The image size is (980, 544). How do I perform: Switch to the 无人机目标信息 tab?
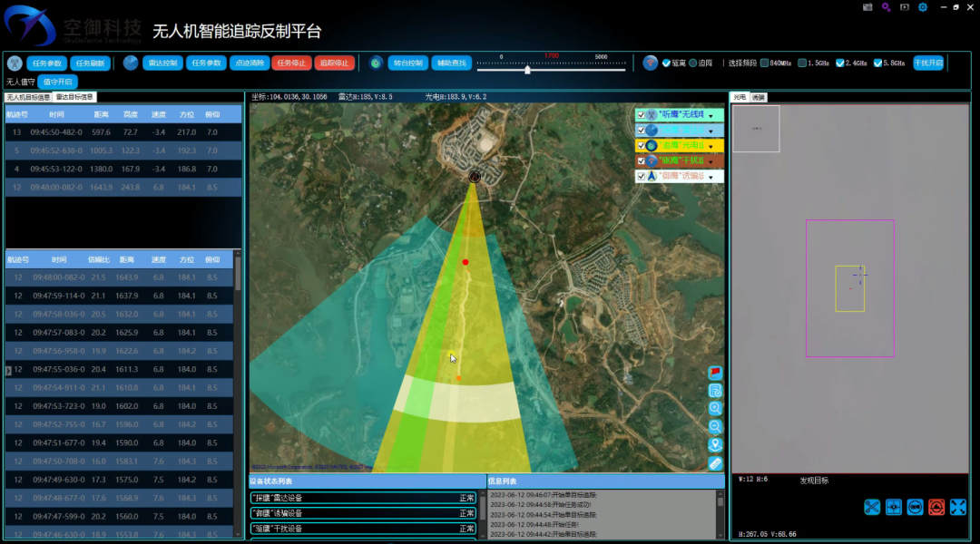tap(28, 97)
